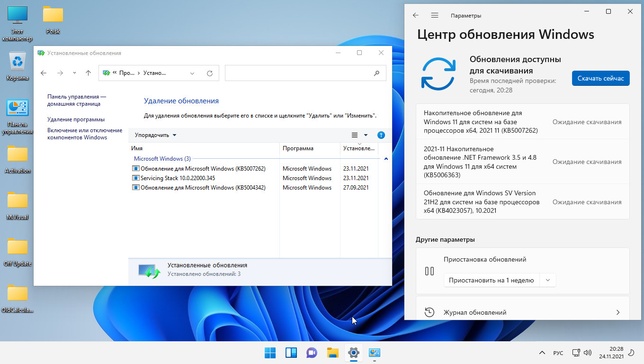Select the KB5007262 cumulative update entry in Settings
This screenshot has width=644, height=364.
(523, 122)
